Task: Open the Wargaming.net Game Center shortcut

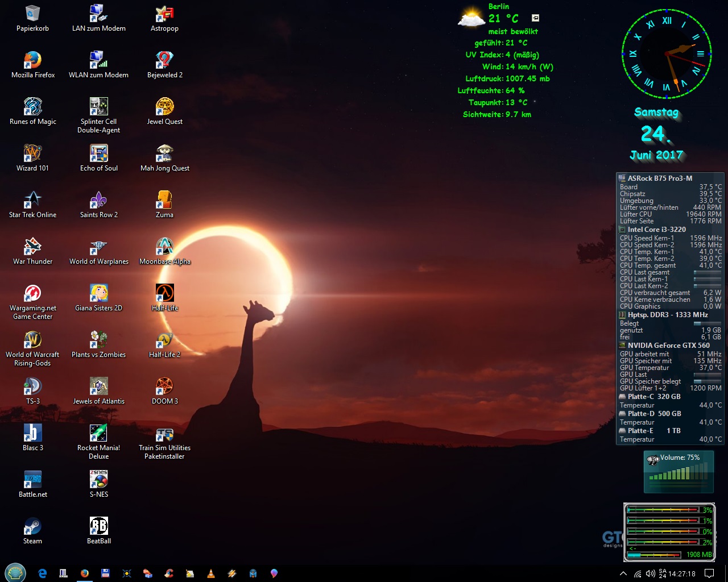Action: pyautogui.click(x=33, y=302)
